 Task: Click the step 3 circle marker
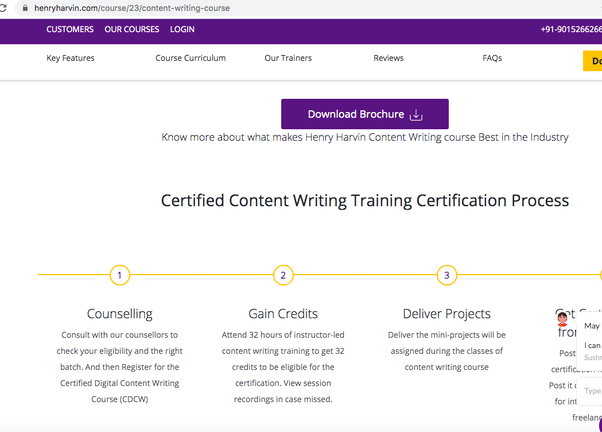tap(447, 275)
